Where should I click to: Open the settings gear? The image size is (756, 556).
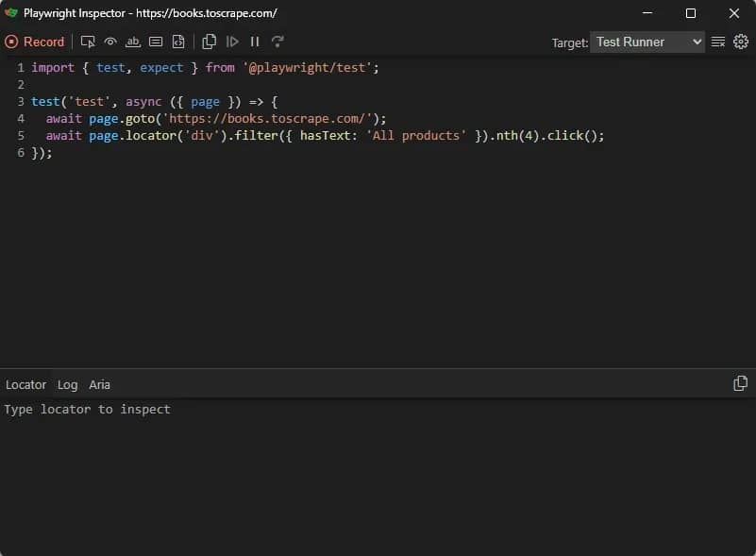tap(741, 42)
